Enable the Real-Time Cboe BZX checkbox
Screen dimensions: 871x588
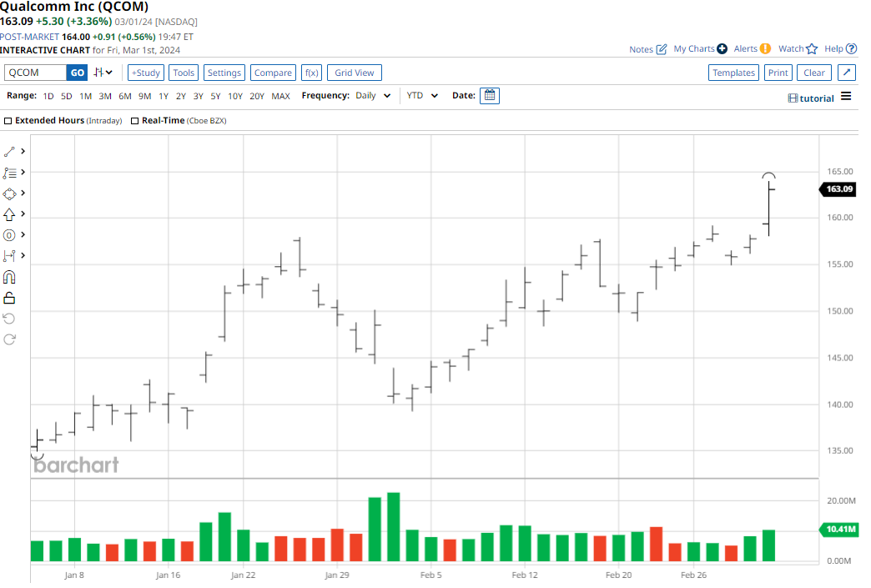pyautogui.click(x=135, y=121)
